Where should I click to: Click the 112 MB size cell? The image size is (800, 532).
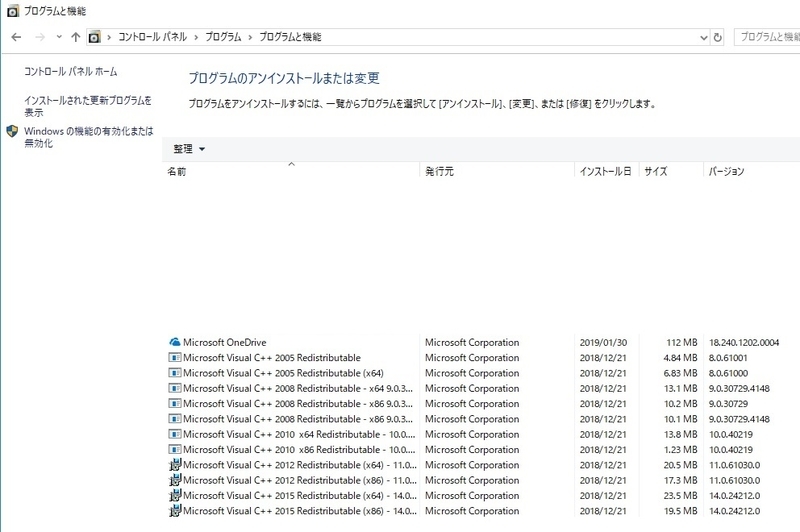682,342
